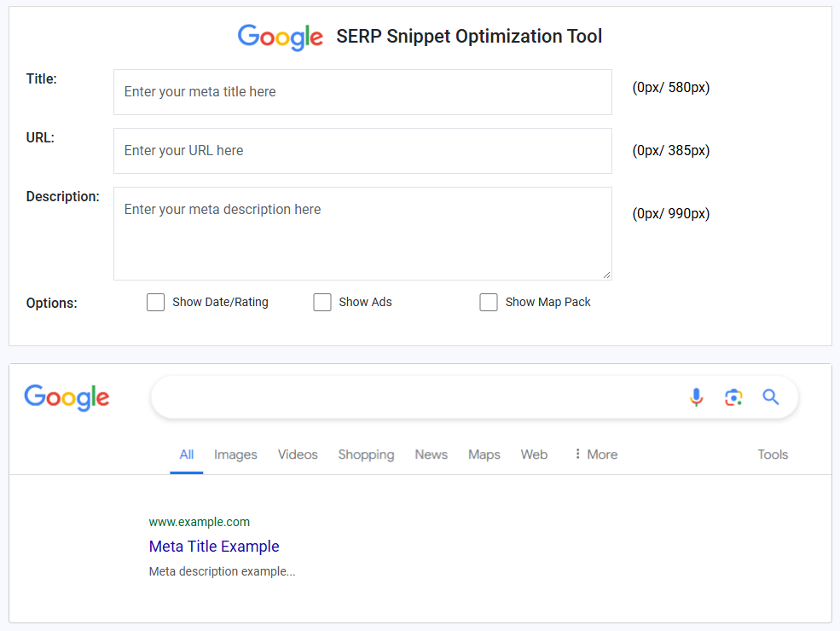840x631 pixels.
Task: Click the Options: label
Action: coord(51,304)
